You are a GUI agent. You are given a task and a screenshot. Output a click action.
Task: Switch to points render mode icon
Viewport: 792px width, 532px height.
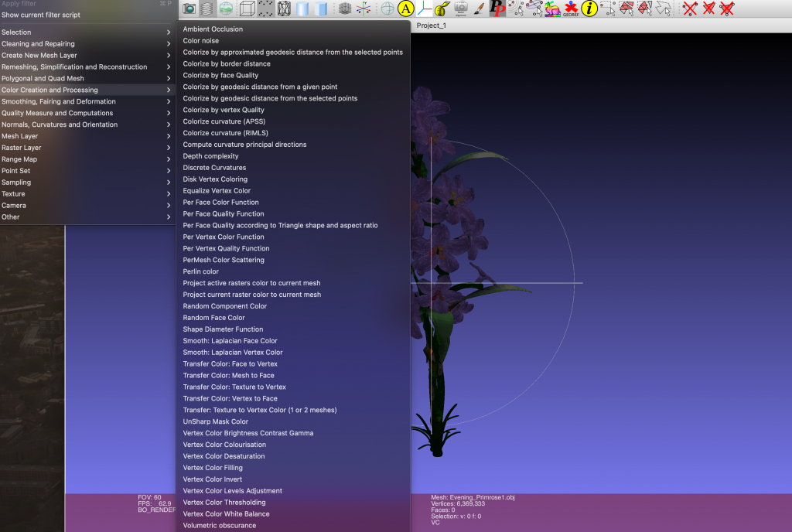click(266, 8)
